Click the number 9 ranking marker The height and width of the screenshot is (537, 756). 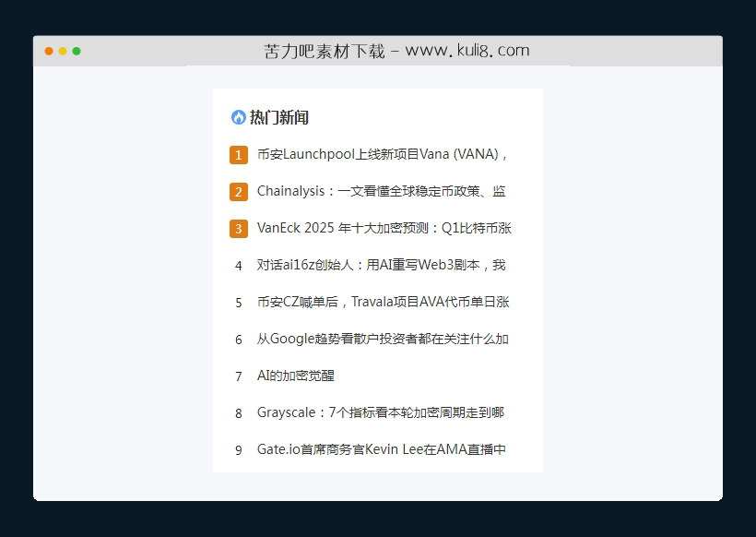[238, 450]
